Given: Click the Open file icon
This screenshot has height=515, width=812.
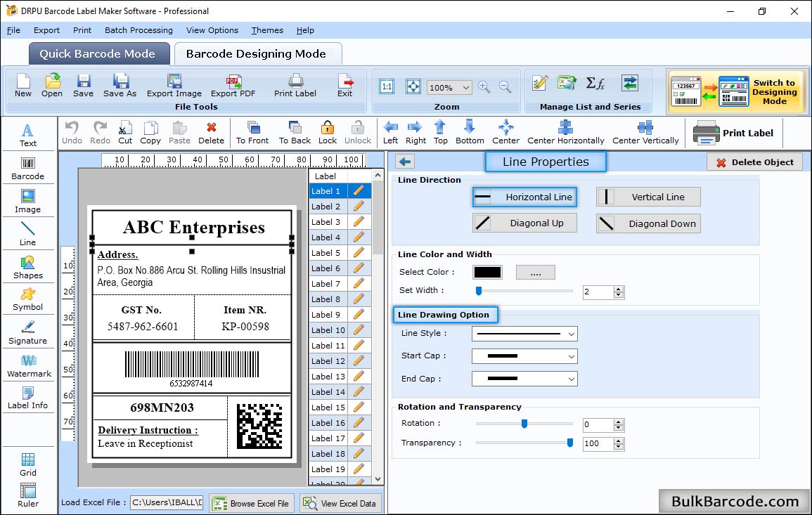Looking at the screenshot, I should coord(52,86).
